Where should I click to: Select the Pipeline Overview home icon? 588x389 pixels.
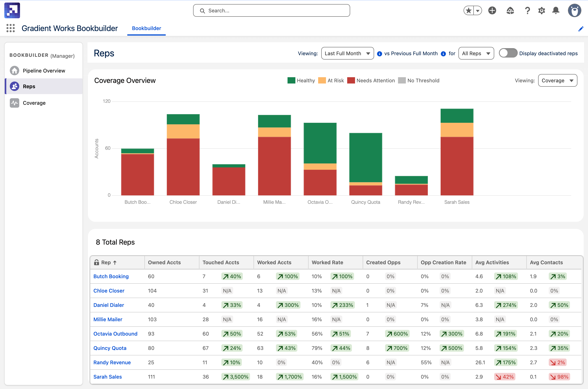14,71
